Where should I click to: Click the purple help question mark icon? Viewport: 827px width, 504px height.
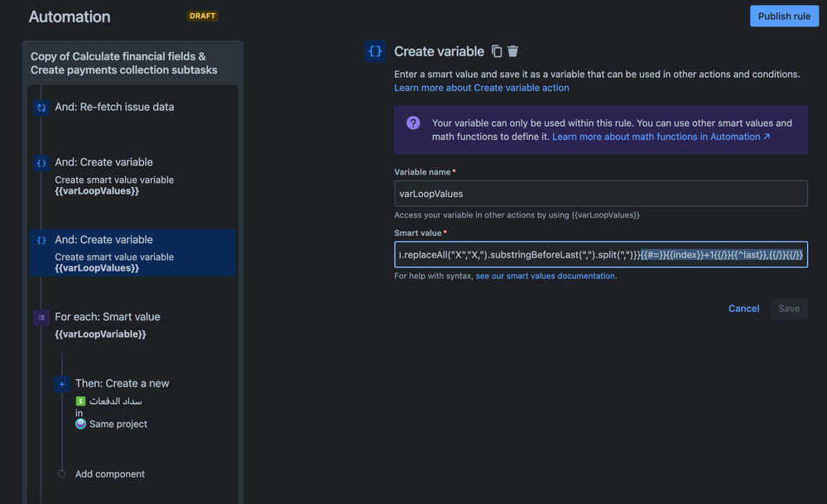(x=413, y=123)
